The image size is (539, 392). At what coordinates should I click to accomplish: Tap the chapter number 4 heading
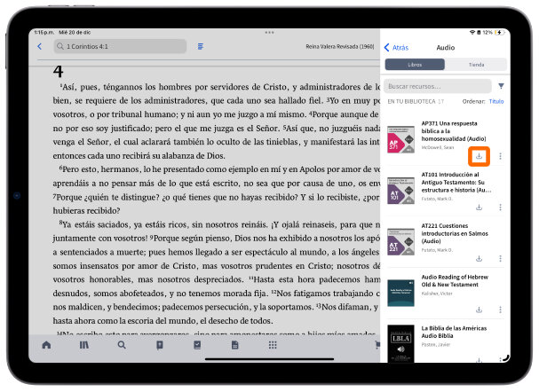click(58, 72)
